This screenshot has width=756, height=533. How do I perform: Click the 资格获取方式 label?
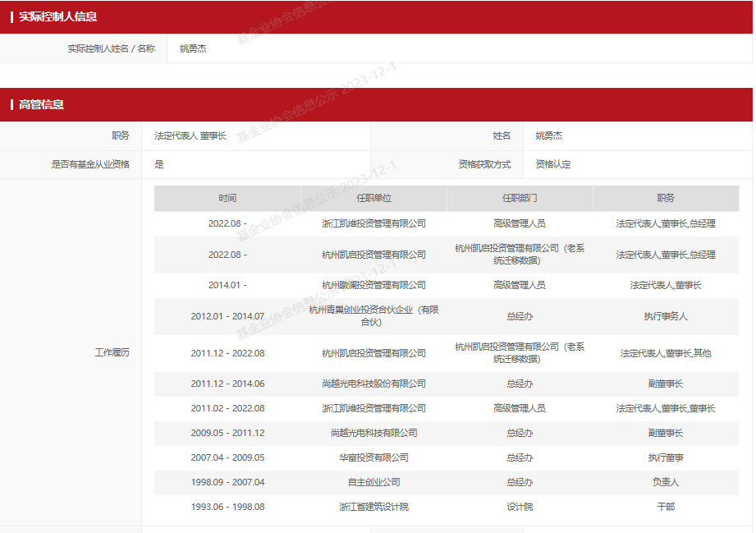(484, 164)
